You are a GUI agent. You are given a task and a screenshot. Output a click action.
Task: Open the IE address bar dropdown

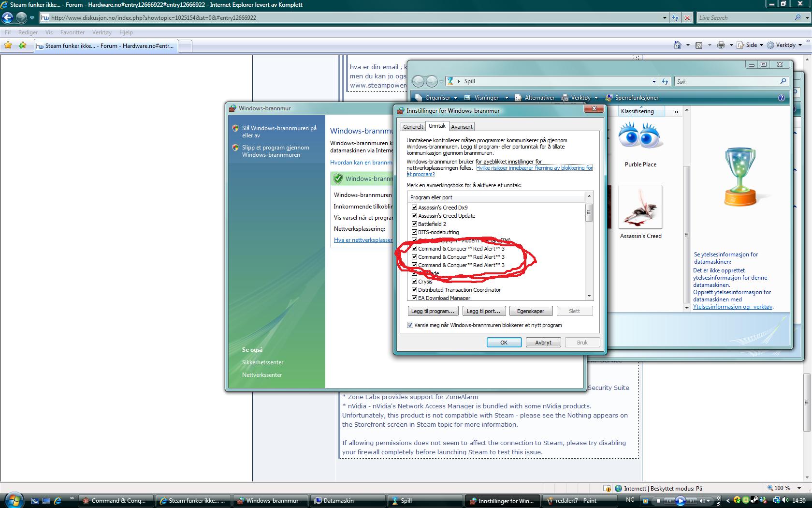click(664, 18)
